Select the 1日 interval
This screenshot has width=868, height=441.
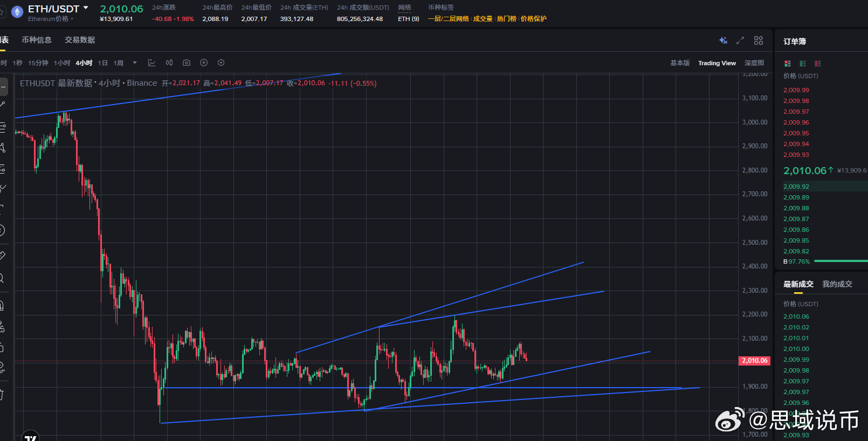click(x=103, y=63)
